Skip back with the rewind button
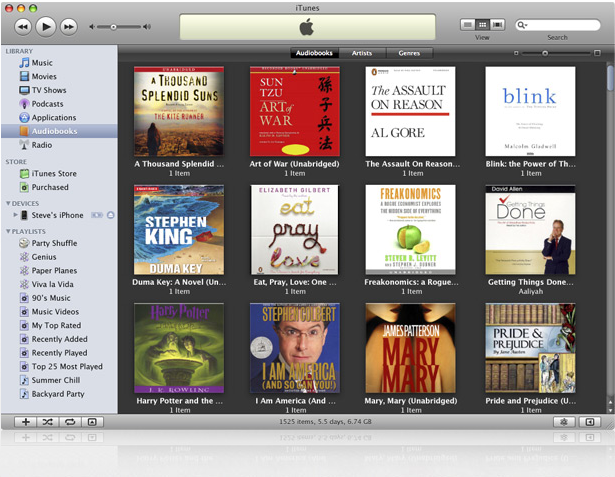The width and height of the screenshot is (615, 477). [23, 27]
